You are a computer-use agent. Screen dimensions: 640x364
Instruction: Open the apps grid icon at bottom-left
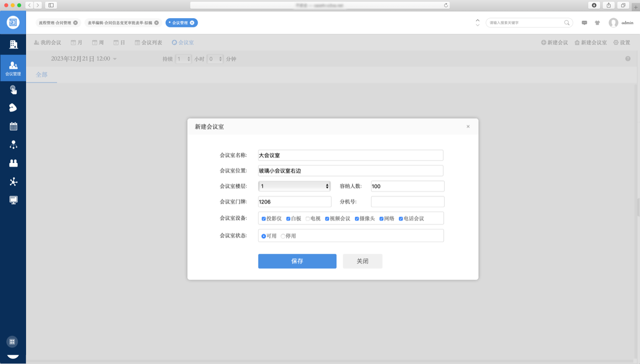click(x=13, y=341)
